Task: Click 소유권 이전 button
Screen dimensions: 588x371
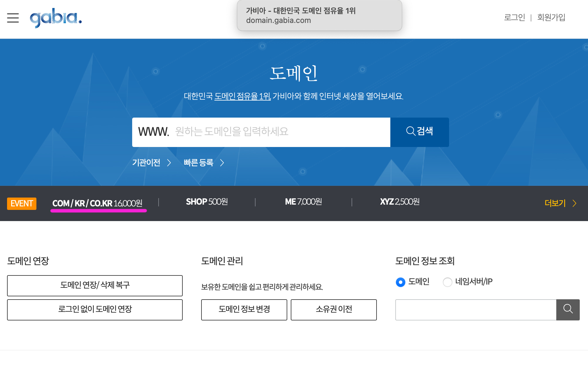Action: click(334, 310)
